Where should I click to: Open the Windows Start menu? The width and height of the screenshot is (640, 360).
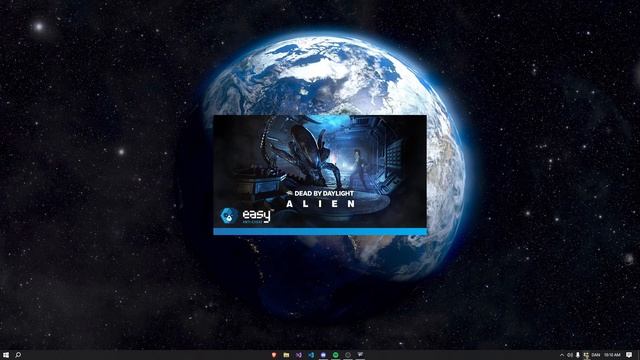pyautogui.click(x=6, y=355)
